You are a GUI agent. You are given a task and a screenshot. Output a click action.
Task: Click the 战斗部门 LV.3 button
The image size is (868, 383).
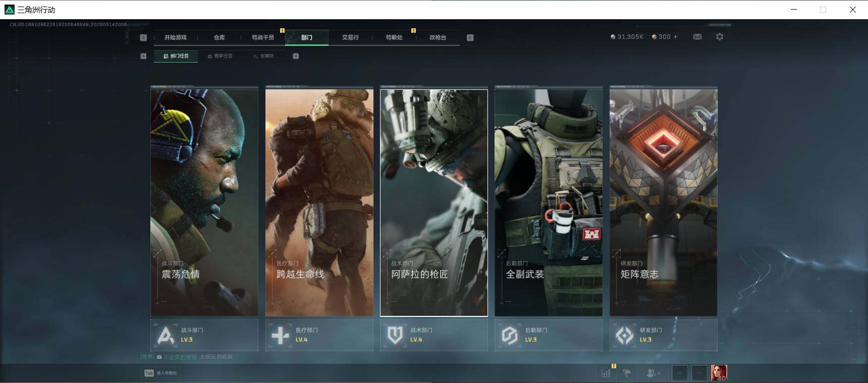[204, 335]
